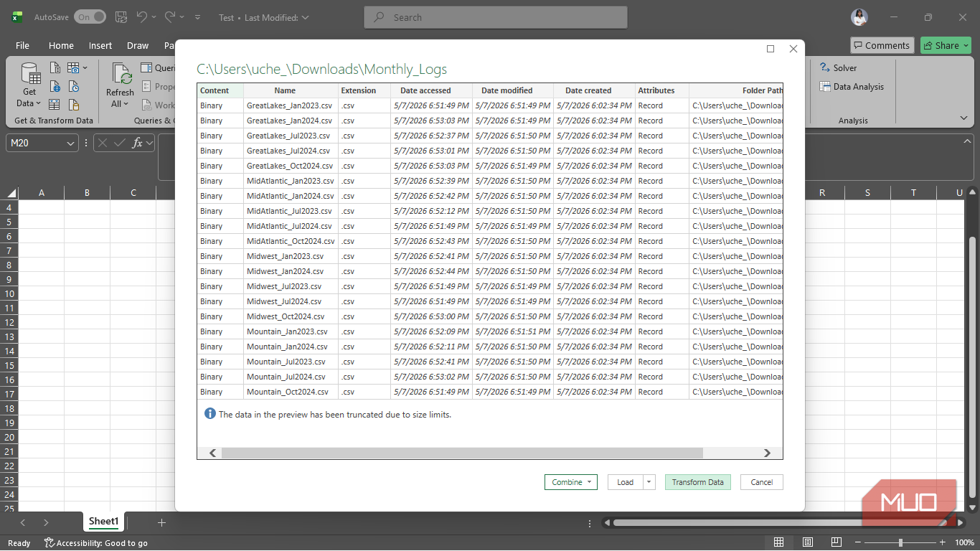The image size is (980, 551).
Task: Click the Redo icon
Action: [x=170, y=17]
